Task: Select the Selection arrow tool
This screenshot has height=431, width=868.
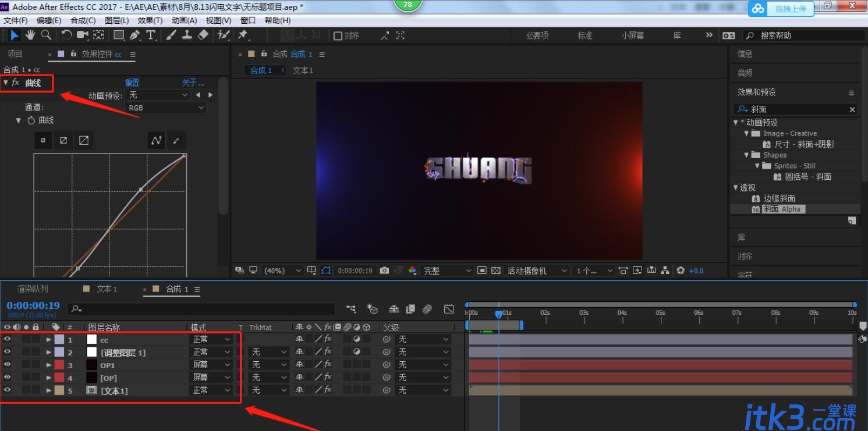Action: click(15, 35)
